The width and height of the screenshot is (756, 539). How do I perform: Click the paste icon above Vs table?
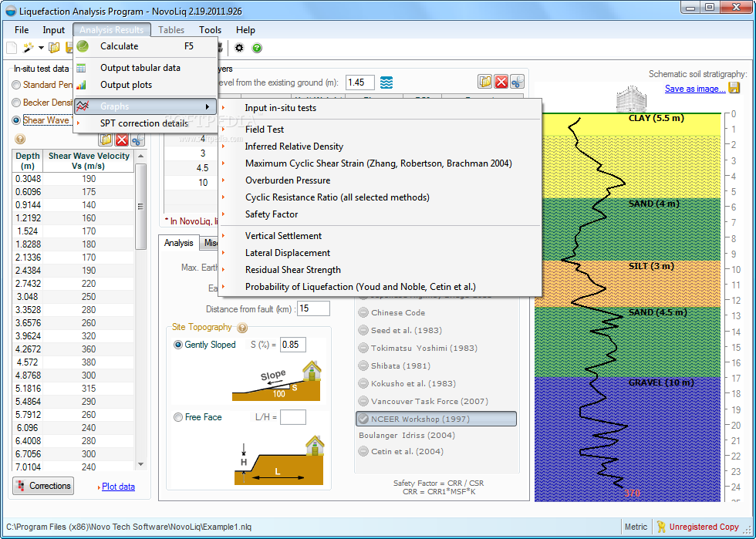pos(106,140)
